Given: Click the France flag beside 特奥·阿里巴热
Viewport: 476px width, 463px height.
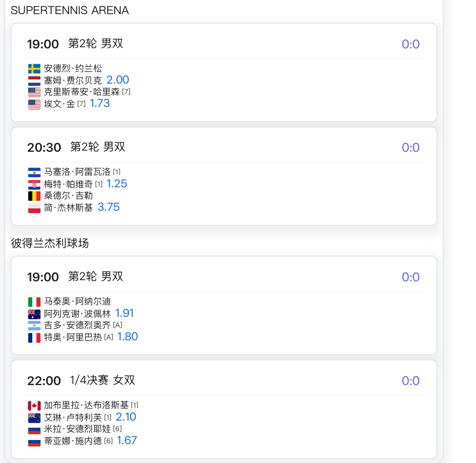Looking at the screenshot, I should [34, 337].
